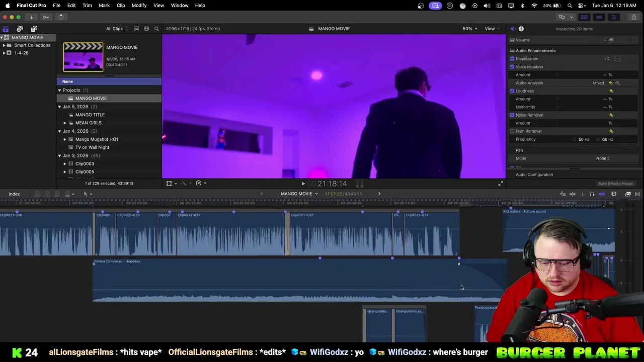The image size is (644, 362).
Task: Toggle the skimming icon in timeline
Action: [x=573, y=194]
